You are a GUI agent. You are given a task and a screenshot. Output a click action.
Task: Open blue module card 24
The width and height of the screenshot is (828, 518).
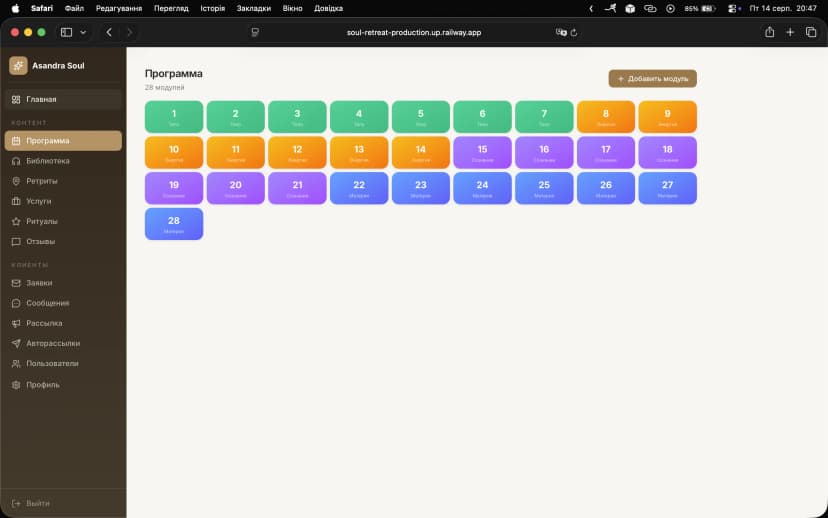[482, 188]
